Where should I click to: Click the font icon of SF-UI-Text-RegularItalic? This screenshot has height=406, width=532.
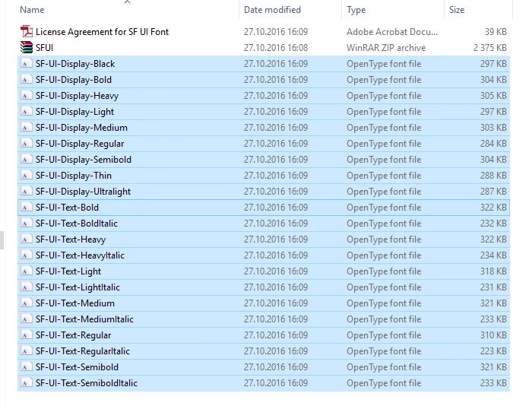click(27, 350)
